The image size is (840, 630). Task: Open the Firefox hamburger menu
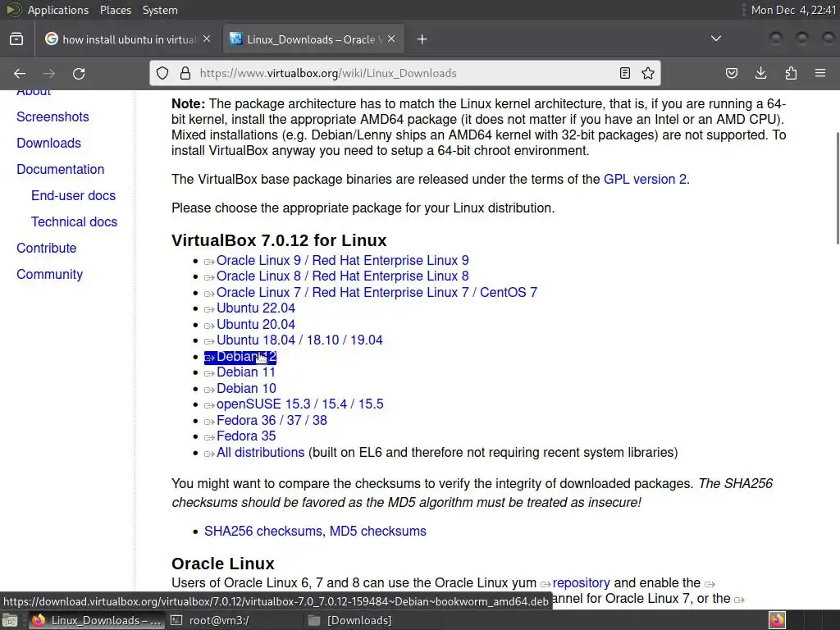[820, 73]
